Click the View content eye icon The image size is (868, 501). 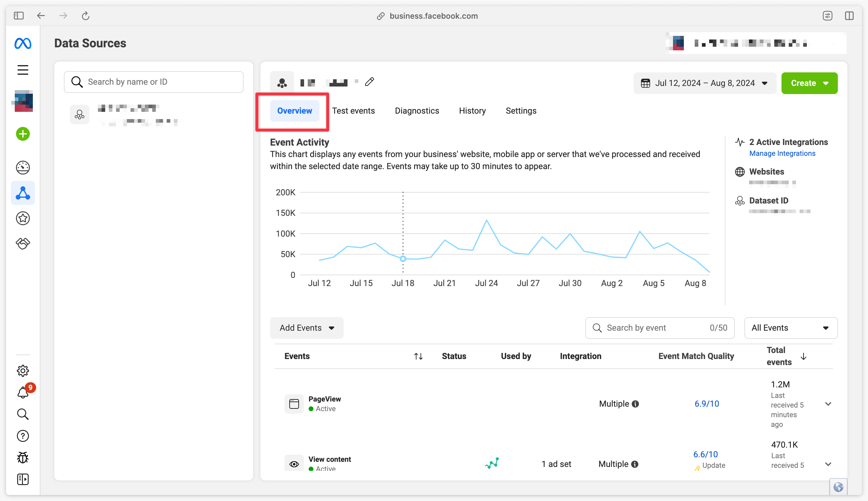pyautogui.click(x=294, y=464)
